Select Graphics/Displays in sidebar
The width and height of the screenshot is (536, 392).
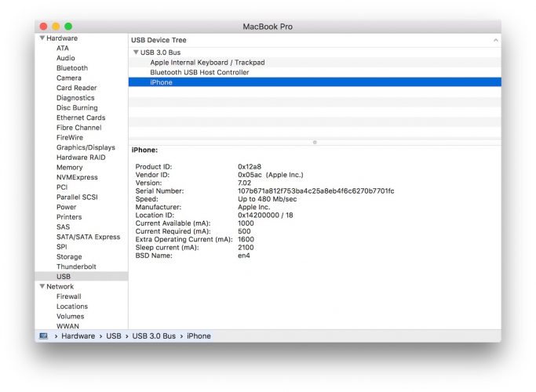coord(86,147)
